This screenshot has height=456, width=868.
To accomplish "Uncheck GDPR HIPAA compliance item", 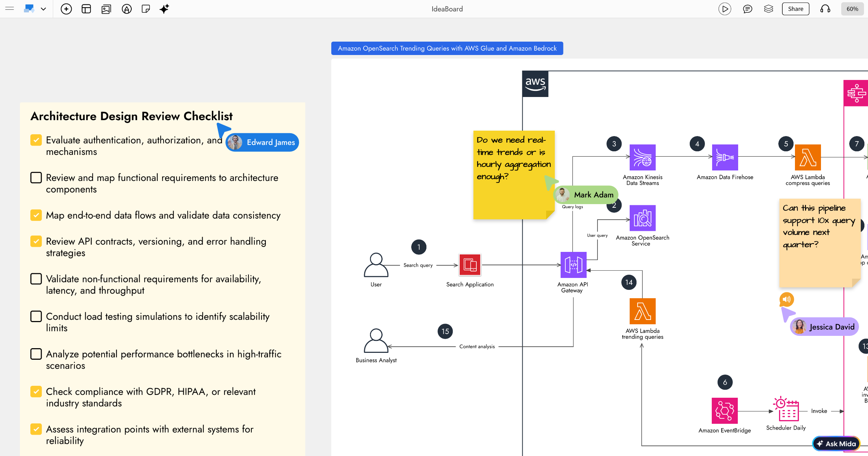I will 36,392.
